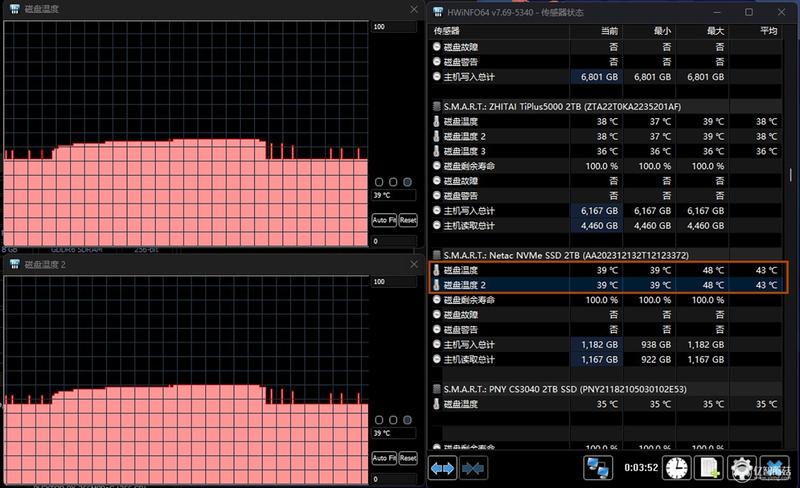800x488 pixels.
Task: Click the HWiNFO64 sensor list vertical scrollbar thumb
Action: point(790,175)
